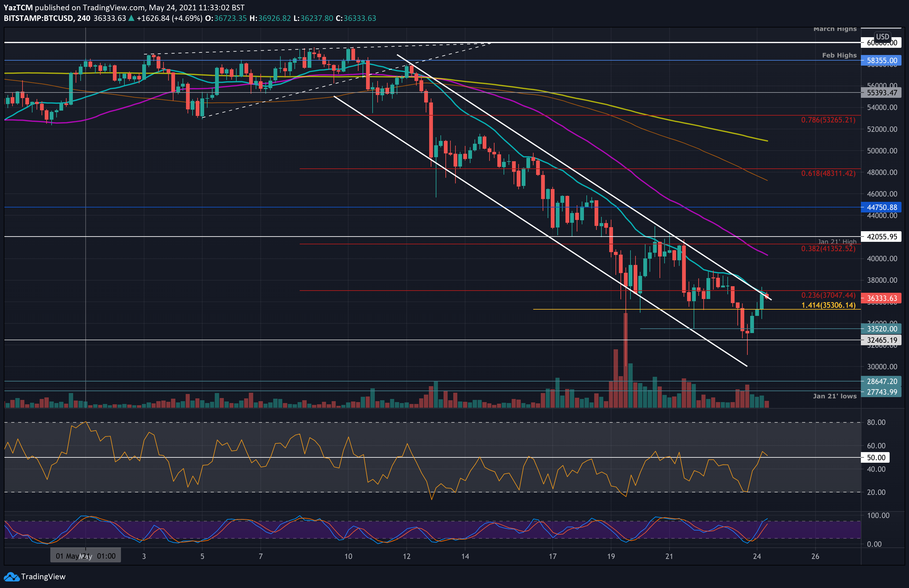The image size is (909, 588).
Task: Select the 33520.00 price label
Action: pyautogui.click(x=881, y=329)
